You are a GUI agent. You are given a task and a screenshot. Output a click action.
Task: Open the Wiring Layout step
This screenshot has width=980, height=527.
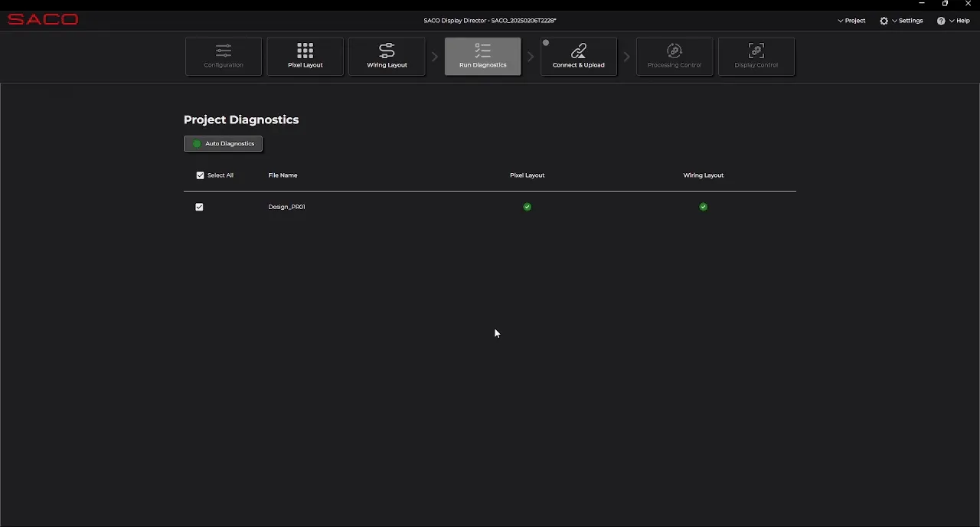click(387, 51)
